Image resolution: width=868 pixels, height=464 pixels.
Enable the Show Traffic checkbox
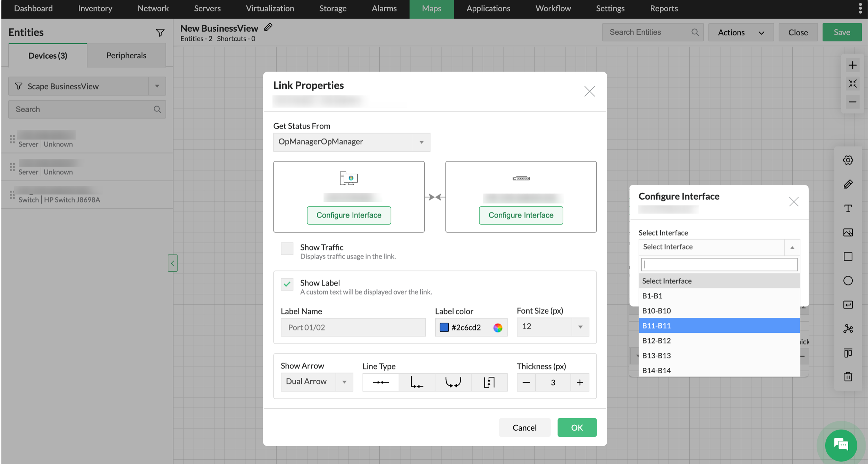click(287, 249)
